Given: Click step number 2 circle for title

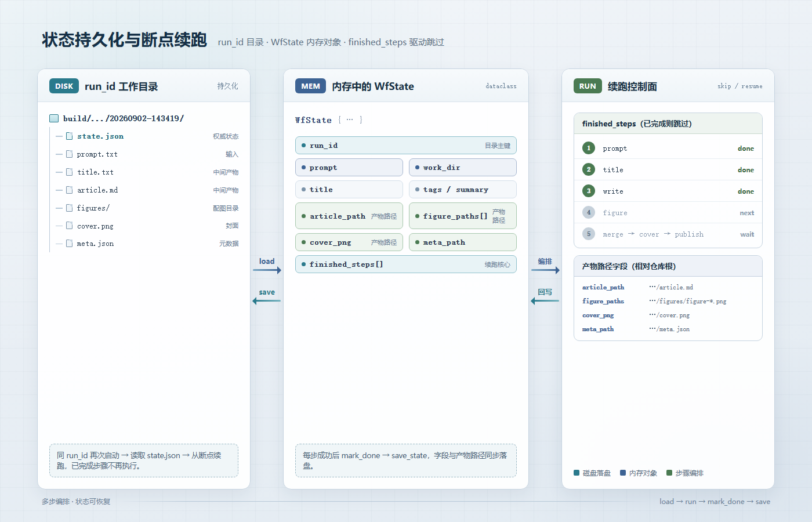Looking at the screenshot, I should [x=589, y=169].
